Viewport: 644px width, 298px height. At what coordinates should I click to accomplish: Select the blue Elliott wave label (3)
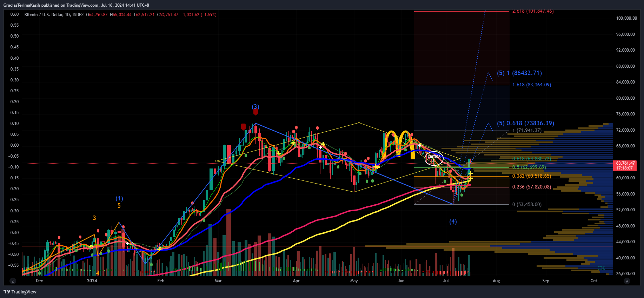click(255, 107)
